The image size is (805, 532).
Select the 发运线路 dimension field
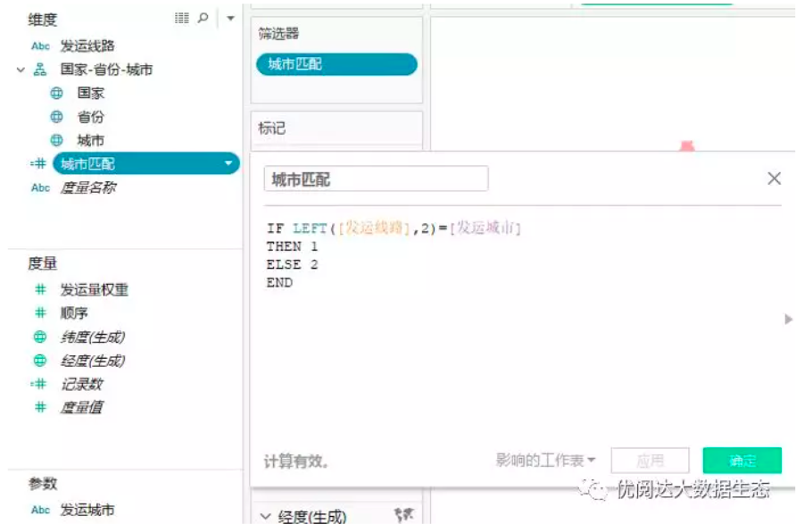87,46
